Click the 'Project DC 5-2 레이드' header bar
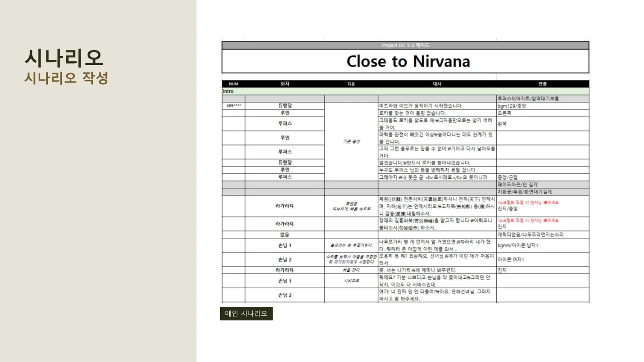644x362 pixels. pyautogui.click(x=405, y=45)
